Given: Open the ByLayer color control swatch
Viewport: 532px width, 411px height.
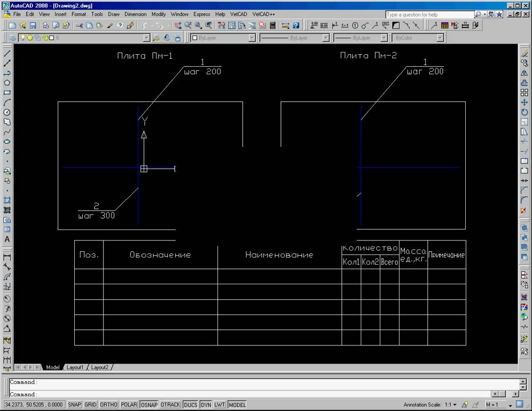Looking at the screenshot, I should coord(223,38).
